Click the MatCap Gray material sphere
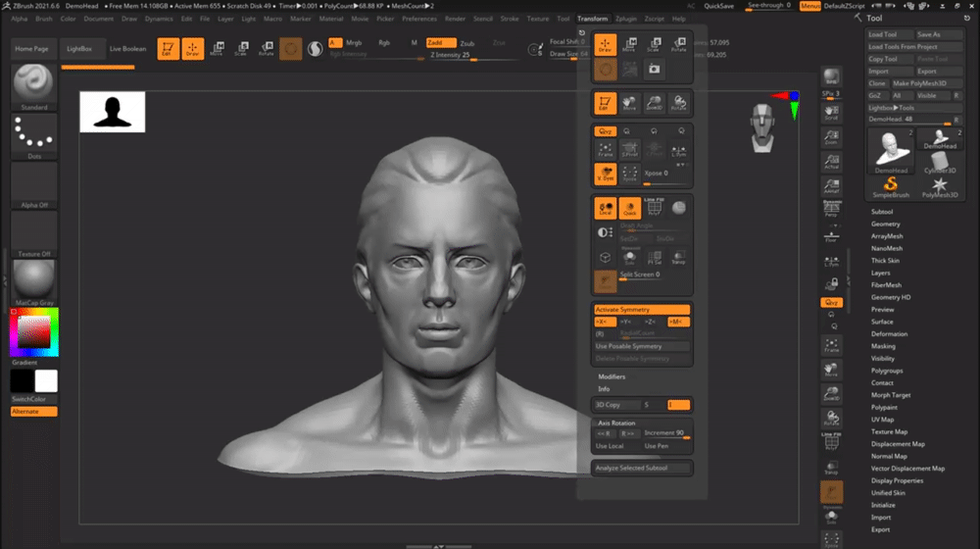980x549 pixels. 33,280
